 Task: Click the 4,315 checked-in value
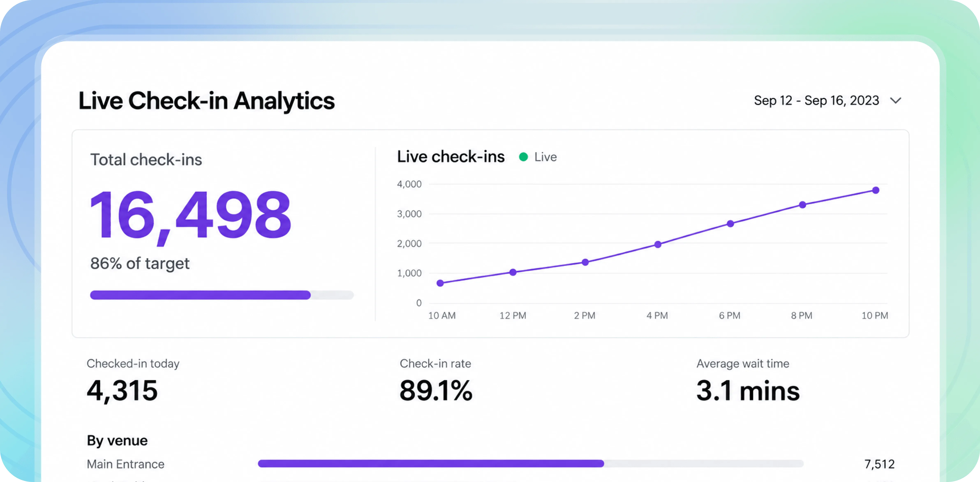(122, 391)
